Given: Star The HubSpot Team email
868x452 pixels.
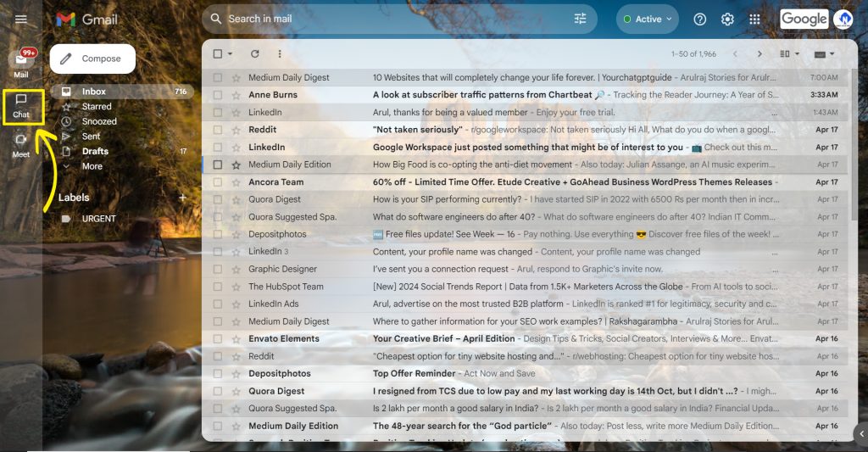Looking at the screenshot, I should [236, 287].
